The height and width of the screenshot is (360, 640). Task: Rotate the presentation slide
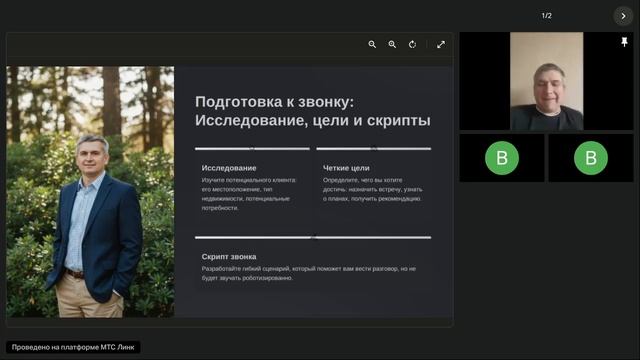point(413,44)
